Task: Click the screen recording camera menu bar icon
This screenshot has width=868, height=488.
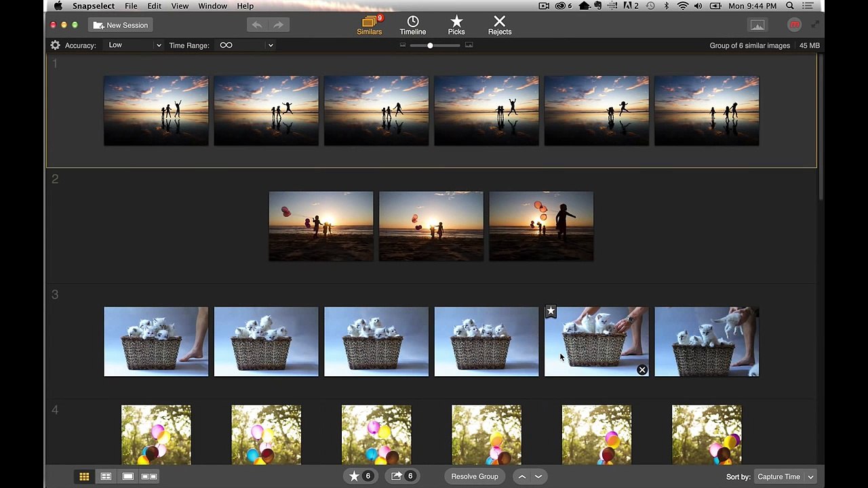Action: (544, 6)
